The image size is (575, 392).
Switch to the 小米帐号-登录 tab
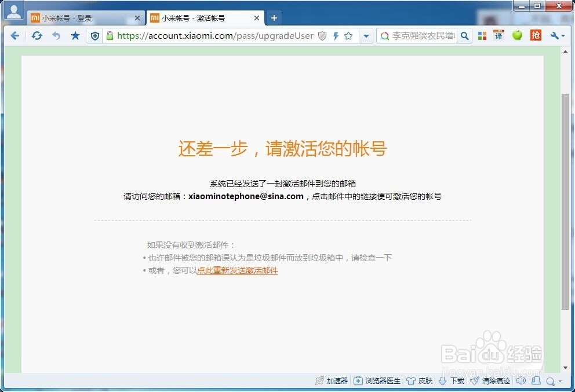click(x=81, y=18)
